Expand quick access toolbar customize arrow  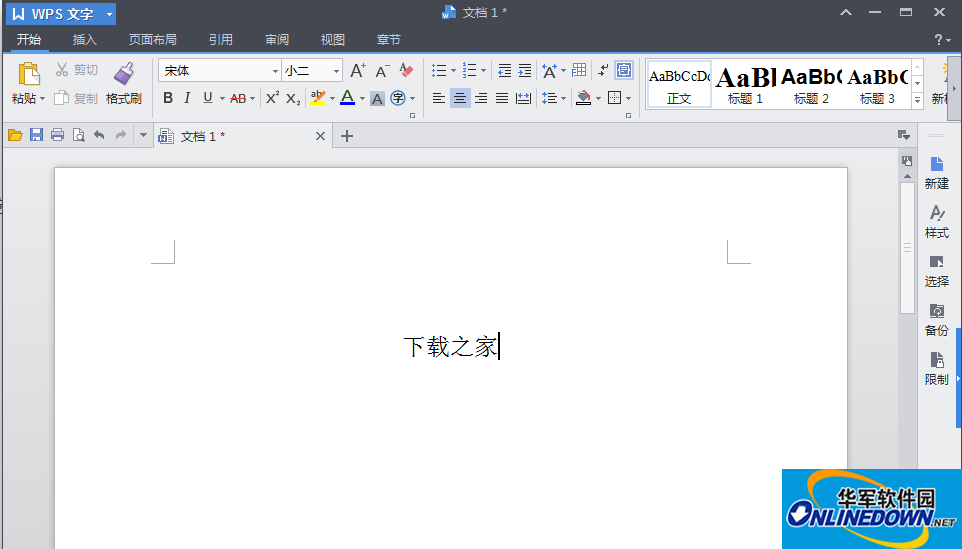143,136
